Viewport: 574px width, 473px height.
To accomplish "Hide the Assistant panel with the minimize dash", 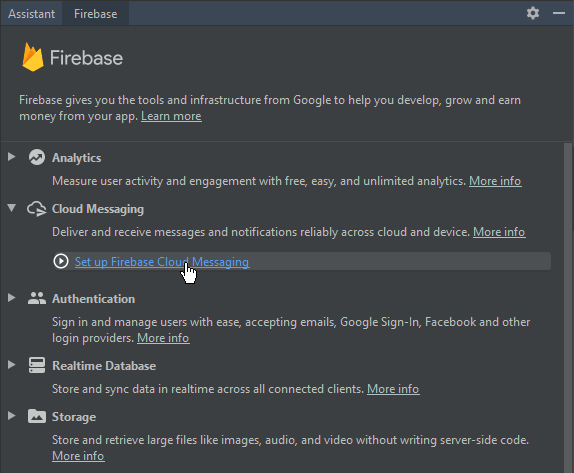I will [559, 13].
